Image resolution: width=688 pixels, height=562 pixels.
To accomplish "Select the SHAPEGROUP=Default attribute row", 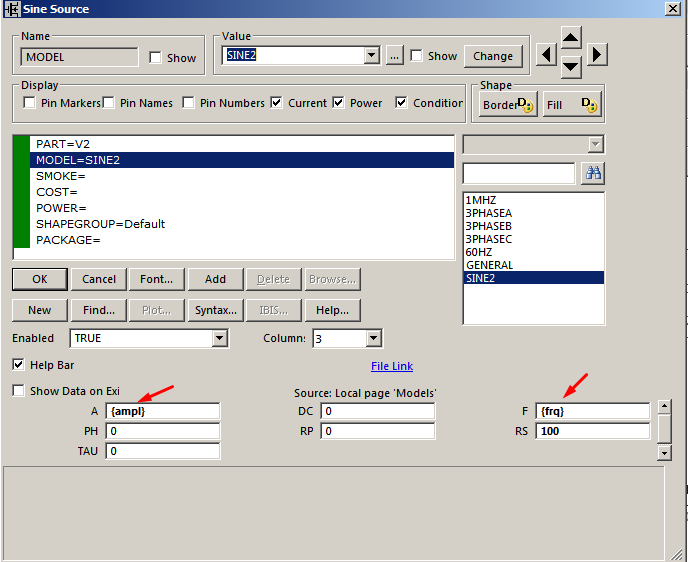I will pos(242,224).
